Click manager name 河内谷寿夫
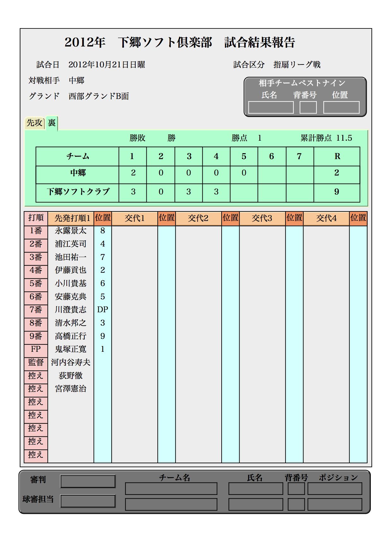 pos(71,362)
